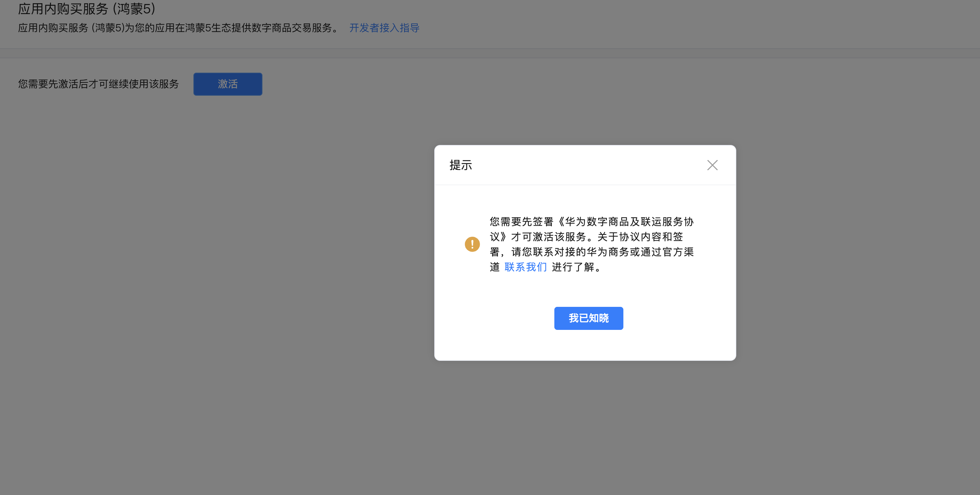Screen dimensions: 980x495
Task: Click the 您需要先激活后才可继续使用该服务 label
Action: pyautogui.click(x=98, y=84)
